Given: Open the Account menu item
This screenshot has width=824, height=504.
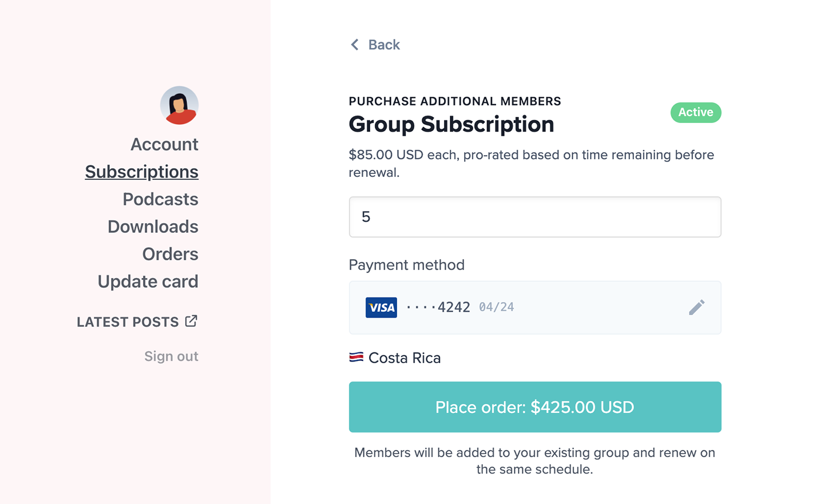Looking at the screenshot, I should 164,144.
